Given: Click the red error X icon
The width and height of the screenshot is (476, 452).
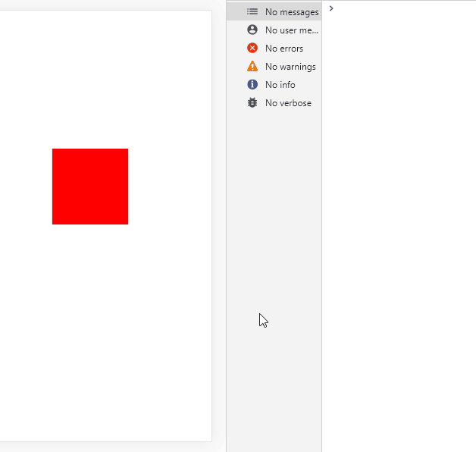Looking at the screenshot, I should pyautogui.click(x=252, y=48).
